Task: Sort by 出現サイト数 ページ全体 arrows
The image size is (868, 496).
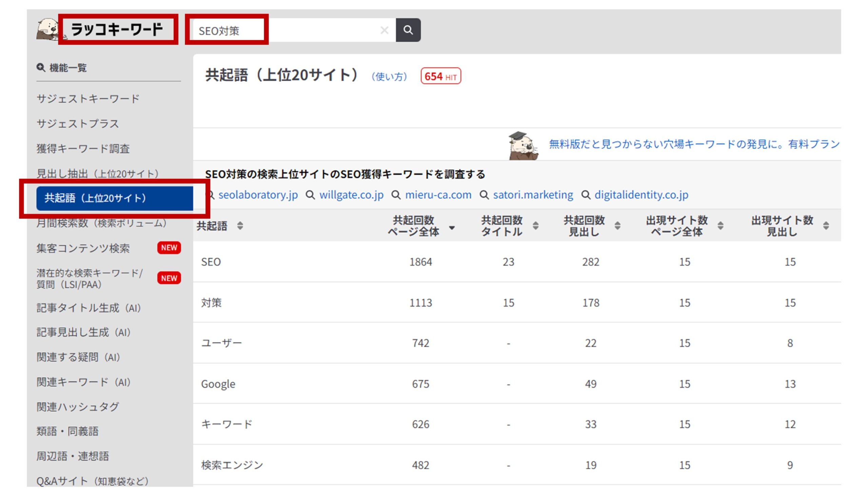Action: 721,225
